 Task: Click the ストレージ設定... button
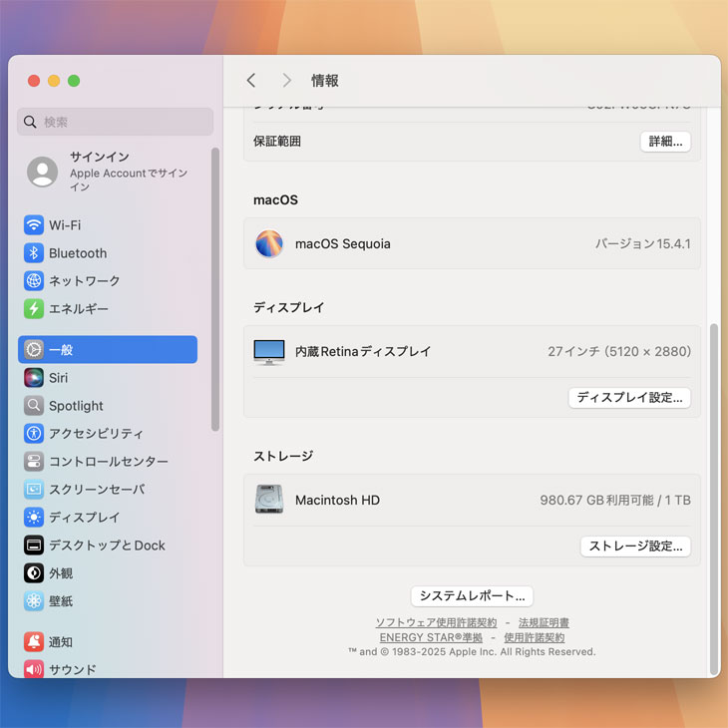[x=635, y=546]
